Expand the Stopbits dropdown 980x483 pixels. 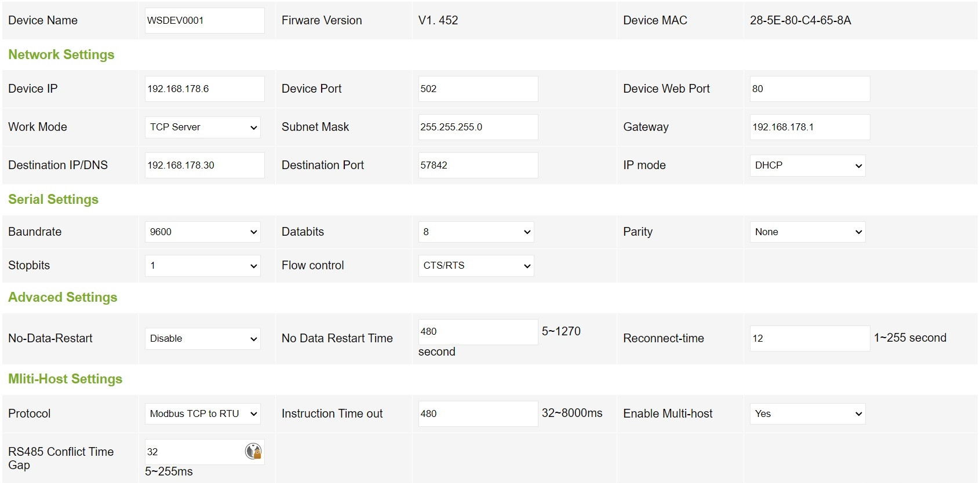tap(202, 266)
